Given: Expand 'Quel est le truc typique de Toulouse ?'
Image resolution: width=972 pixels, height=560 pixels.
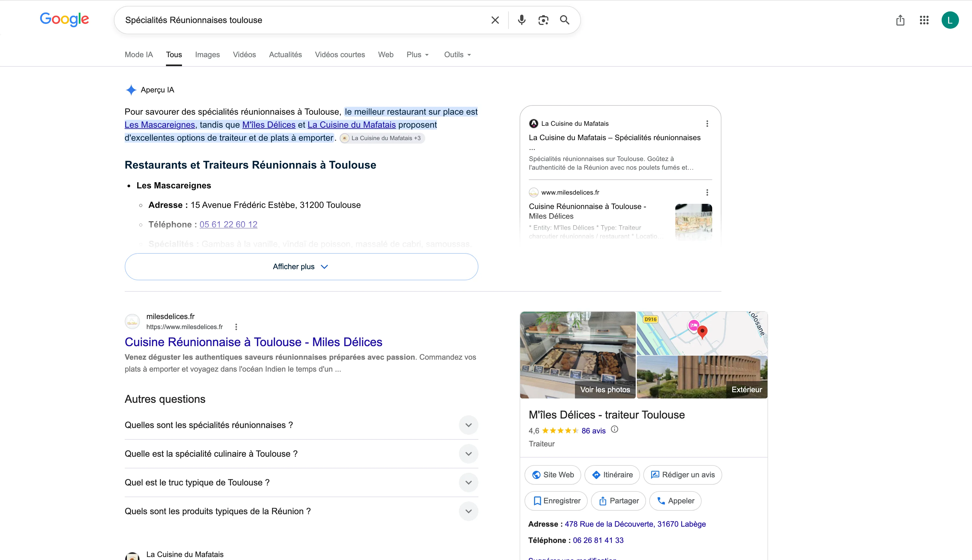Looking at the screenshot, I should tap(301, 483).
